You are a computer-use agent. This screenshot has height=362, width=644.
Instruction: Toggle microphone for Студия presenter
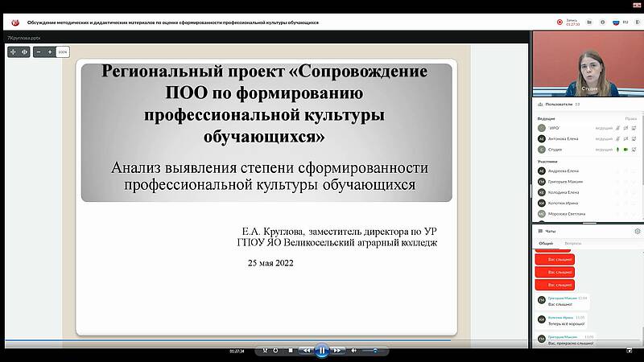pyautogui.click(x=617, y=150)
